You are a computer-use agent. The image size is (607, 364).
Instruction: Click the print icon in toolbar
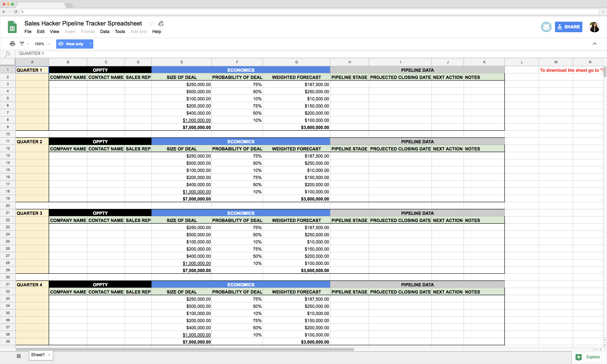[12, 43]
